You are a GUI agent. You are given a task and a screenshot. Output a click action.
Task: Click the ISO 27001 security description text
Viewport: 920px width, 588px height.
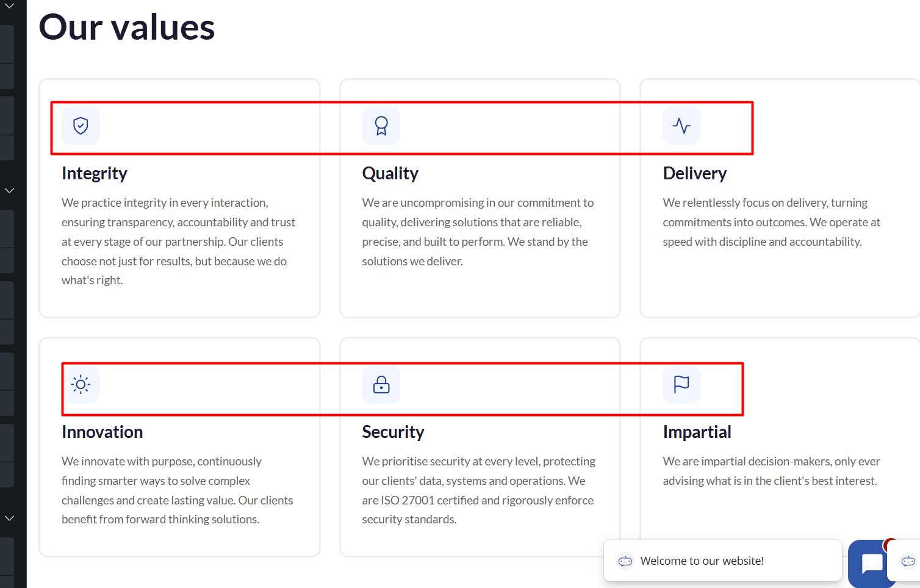pos(478,490)
